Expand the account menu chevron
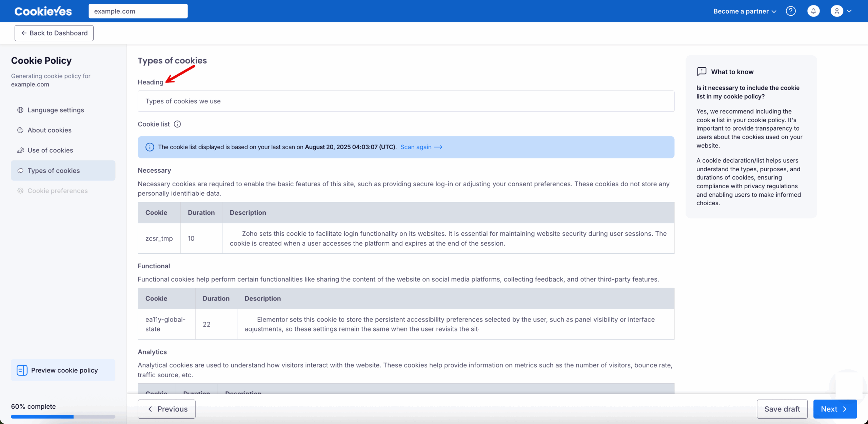The height and width of the screenshot is (424, 868). (x=849, y=11)
